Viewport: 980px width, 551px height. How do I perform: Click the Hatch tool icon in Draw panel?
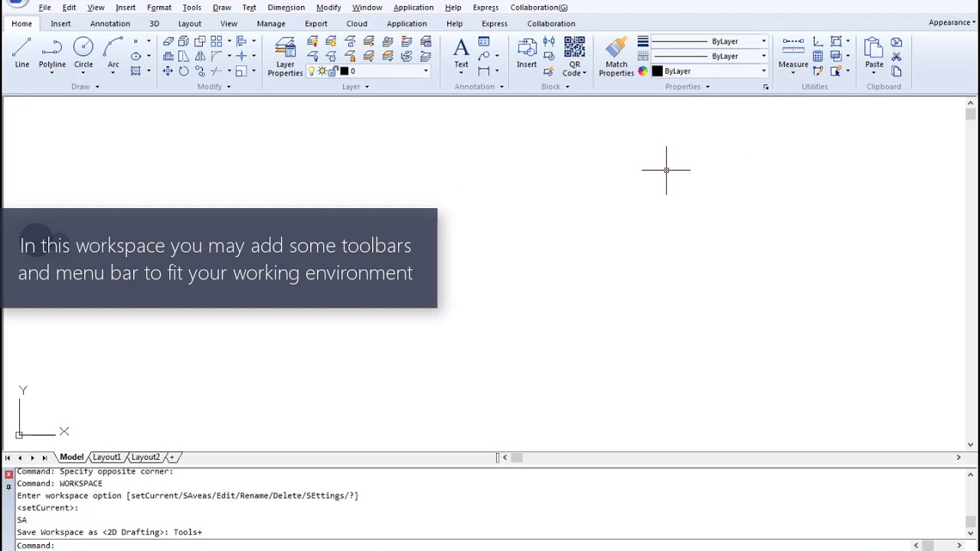coord(136,71)
